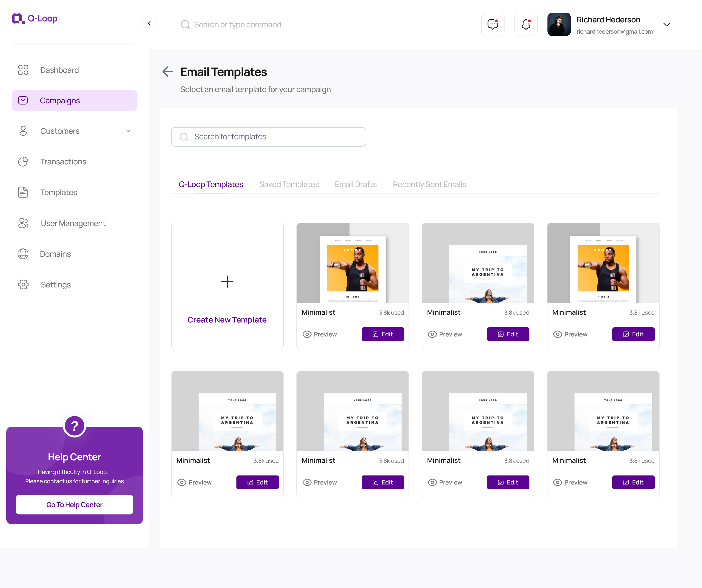Edit the last template in the bottom row
The width and height of the screenshot is (702, 588).
pos(634,482)
